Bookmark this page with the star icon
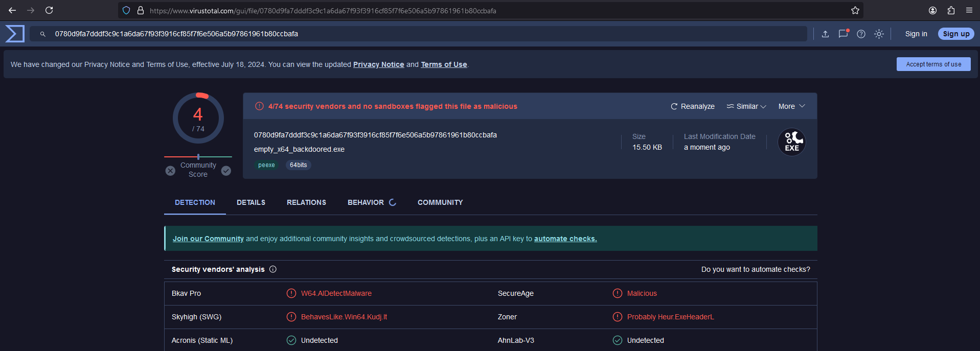This screenshot has height=351, width=980. click(855, 10)
